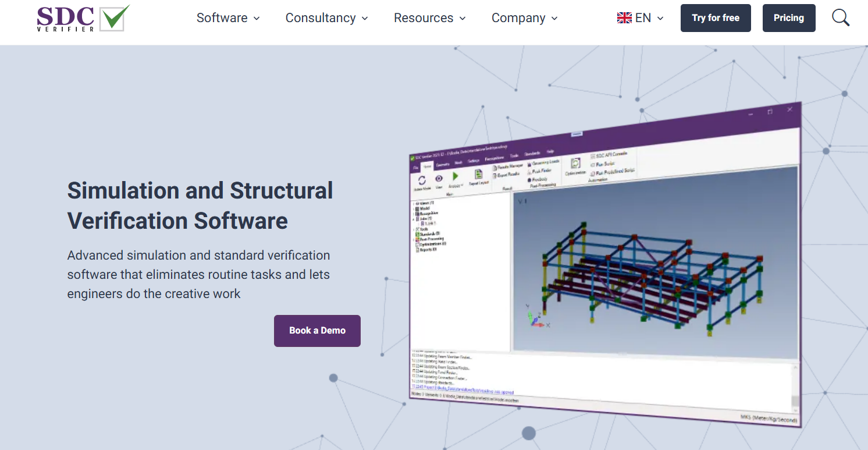The image size is (868, 450).
Task: Open the Settings ribbon tab
Action: [x=474, y=161]
